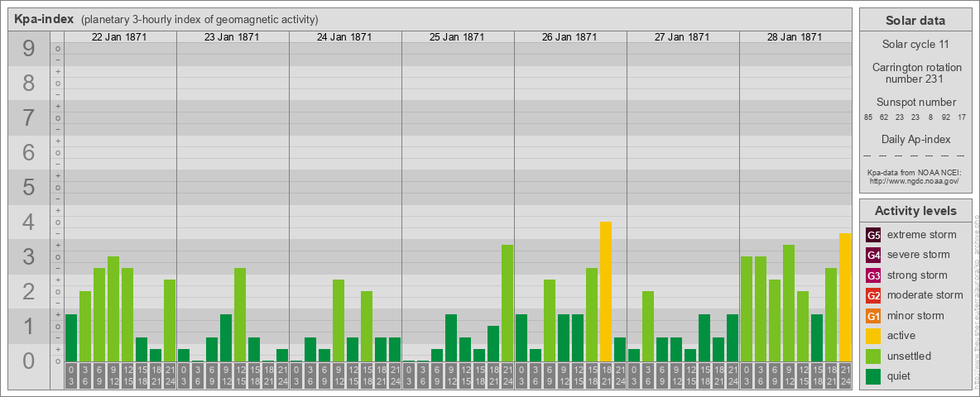Click the 'Solar cycle 11' text
980x397 pixels.
[x=915, y=45]
